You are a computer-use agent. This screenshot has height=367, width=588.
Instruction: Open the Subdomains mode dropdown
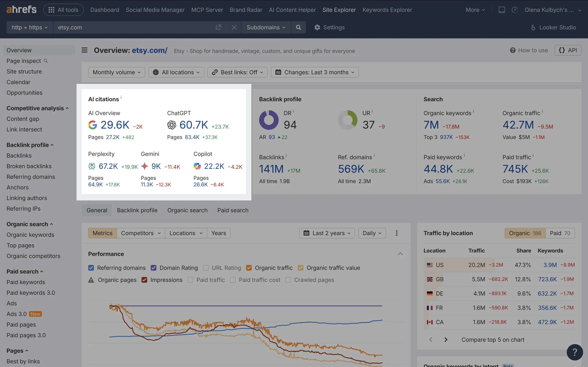pyautogui.click(x=266, y=27)
